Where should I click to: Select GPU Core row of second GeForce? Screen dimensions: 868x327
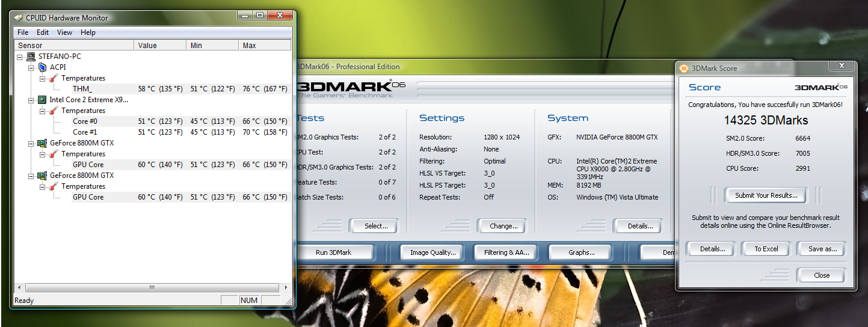pos(181,197)
